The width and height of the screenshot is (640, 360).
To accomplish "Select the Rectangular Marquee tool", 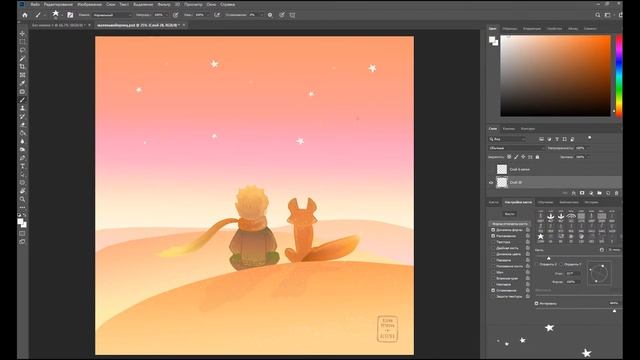I will coord(22,42).
